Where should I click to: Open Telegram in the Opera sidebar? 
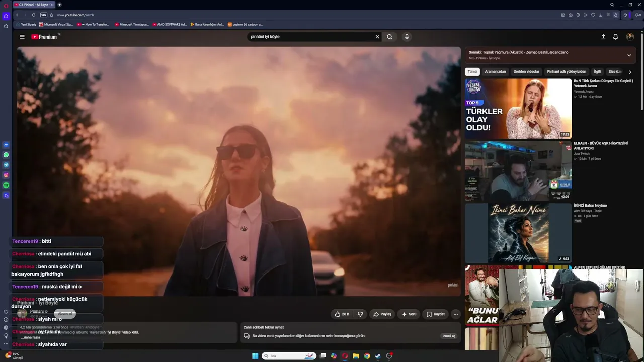click(x=6, y=165)
